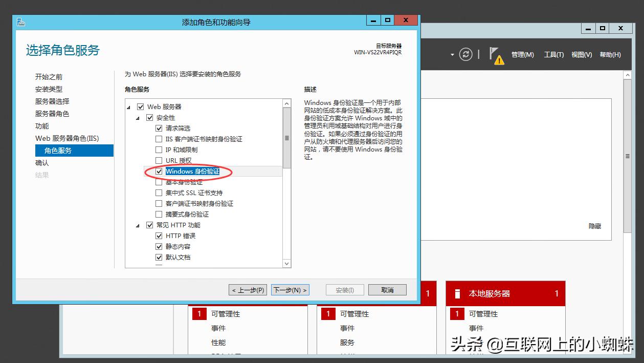
Task: Click the 下一步(N) button to continue
Action: (290, 289)
